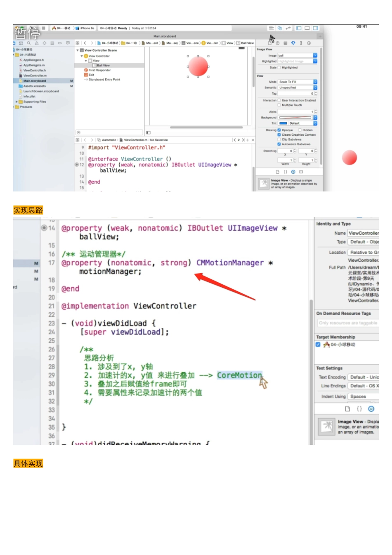The image size is (392, 555).
Task: Open the Mode 'Scale To Fill' dropdown
Action: coord(297,82)
